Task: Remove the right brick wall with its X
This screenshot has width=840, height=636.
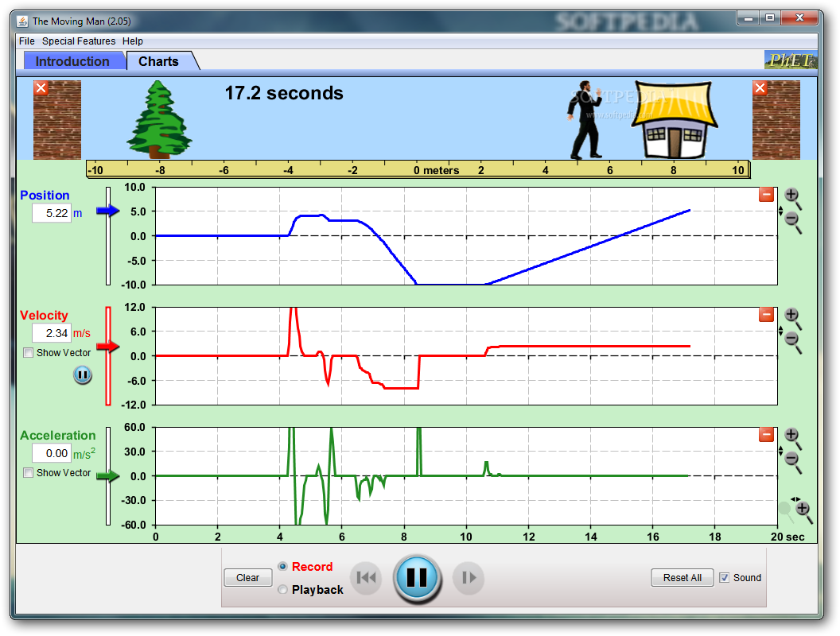Action: [760, 87]
